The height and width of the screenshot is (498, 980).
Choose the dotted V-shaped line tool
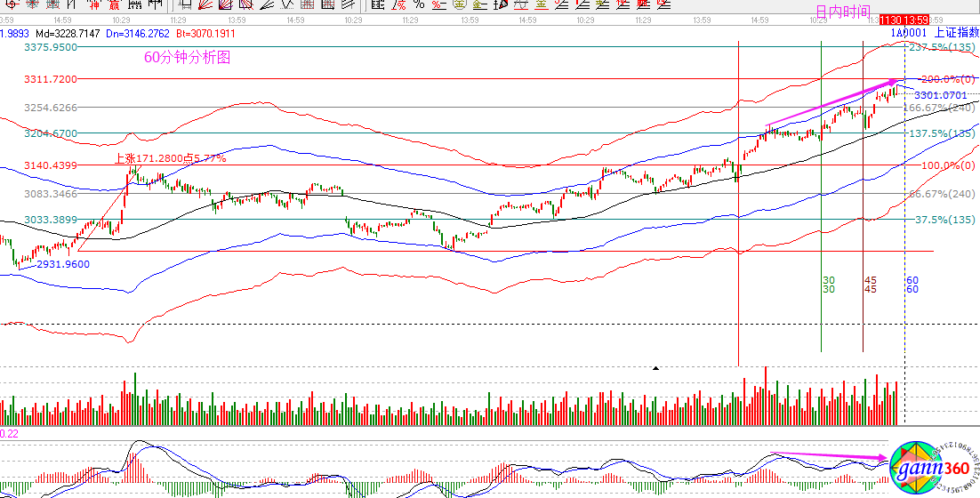pos(287,5)
